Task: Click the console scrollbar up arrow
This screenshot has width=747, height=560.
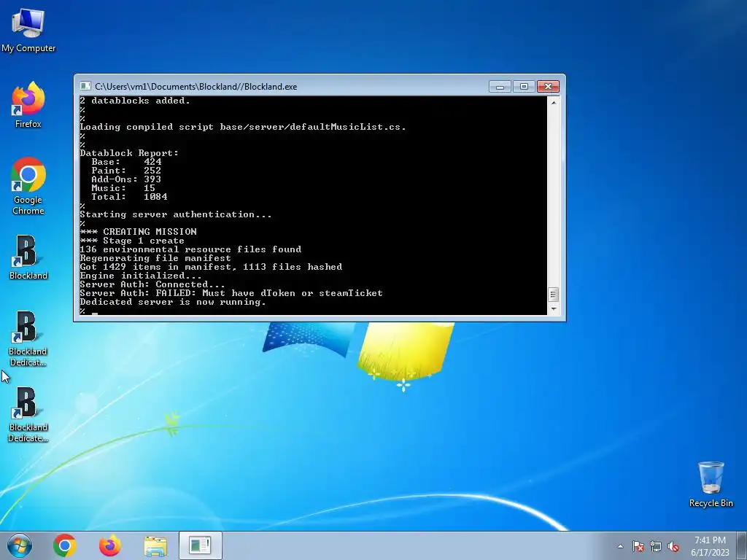Action: click(x=553, y=102)
